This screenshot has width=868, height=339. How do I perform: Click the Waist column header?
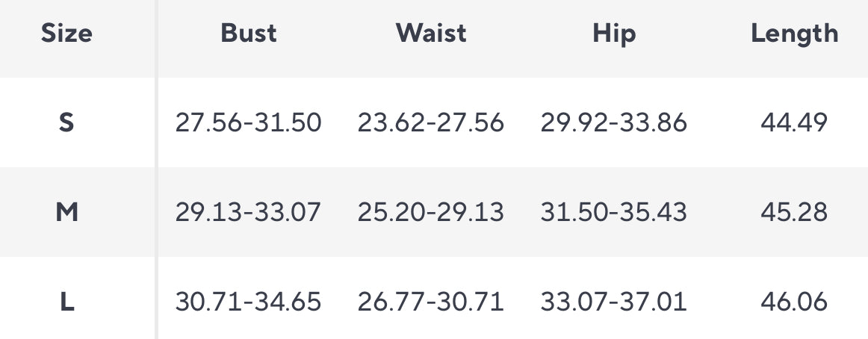[x=431, y=34]
